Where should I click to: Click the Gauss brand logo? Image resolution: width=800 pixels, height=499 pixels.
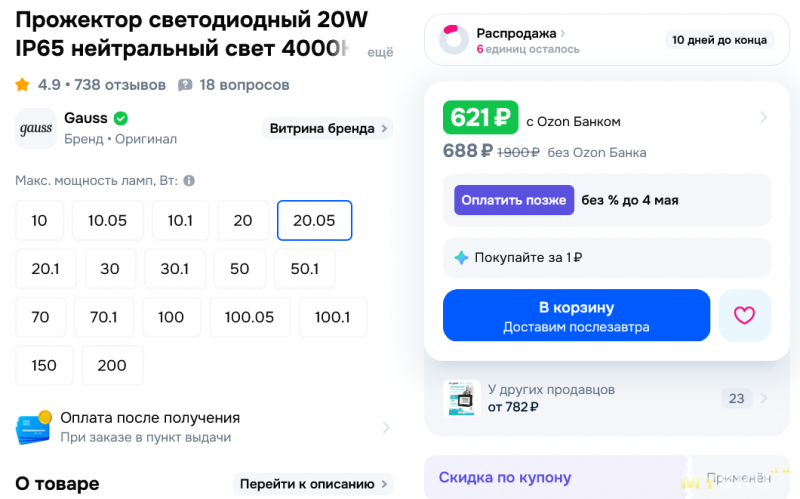tap(36, 129)
